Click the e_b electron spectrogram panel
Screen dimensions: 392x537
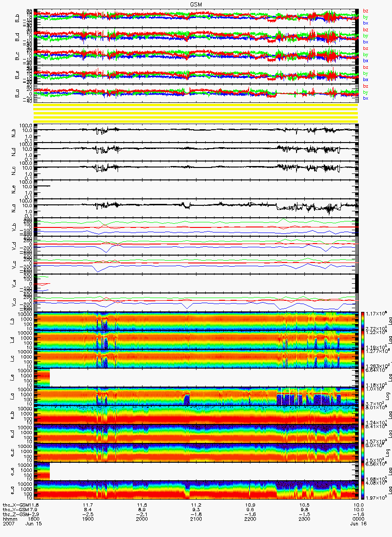click(x=196, y=415)
